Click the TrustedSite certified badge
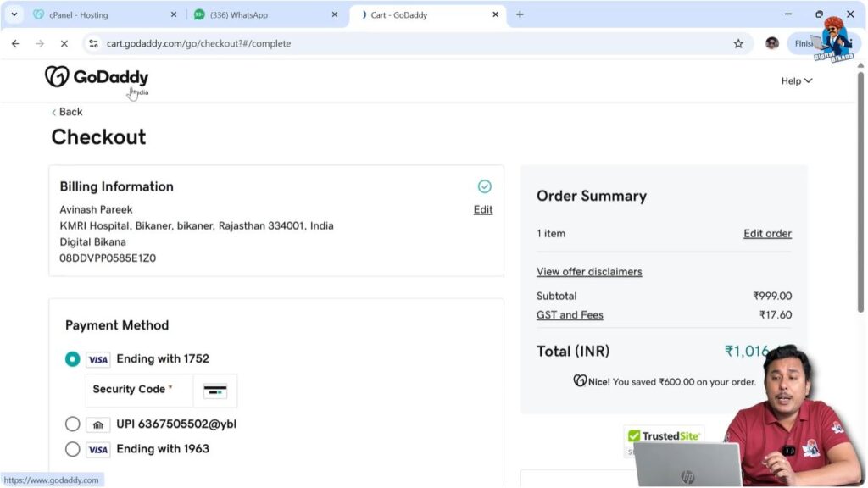This screenshot has height=488, width=868. tap(664, 435)
